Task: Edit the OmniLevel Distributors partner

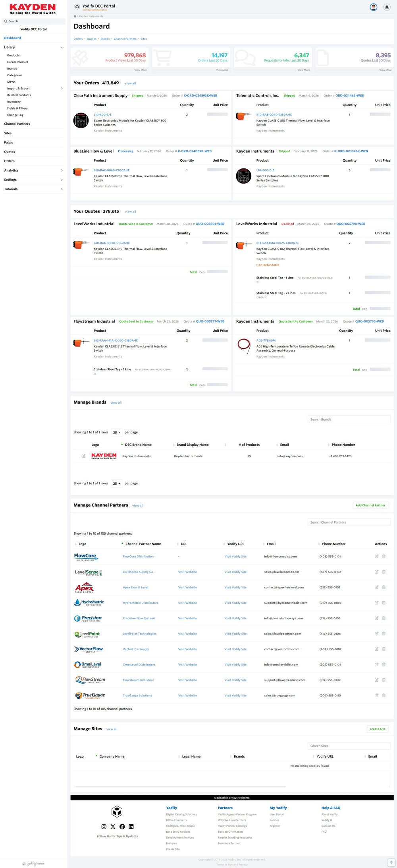Action: point(376,665)
